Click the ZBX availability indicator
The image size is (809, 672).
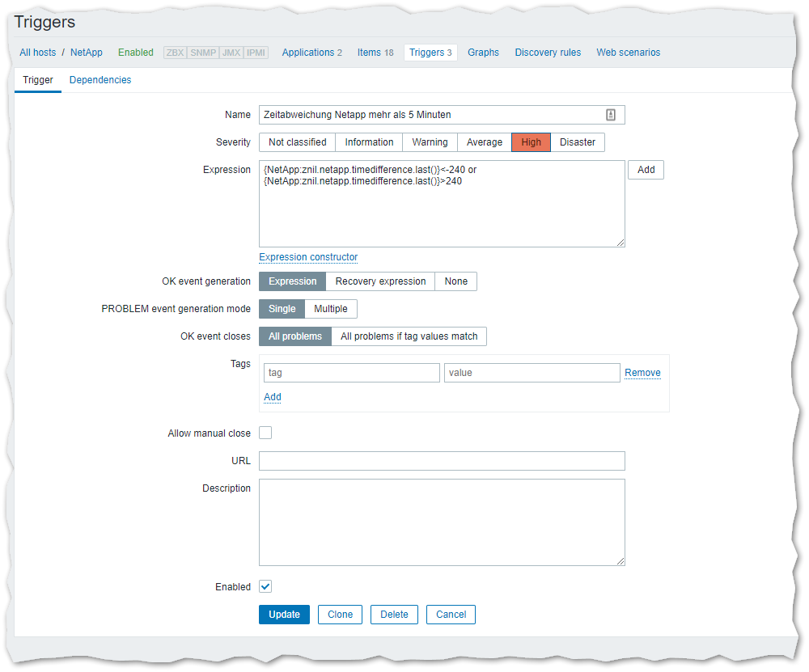[175, 53]
